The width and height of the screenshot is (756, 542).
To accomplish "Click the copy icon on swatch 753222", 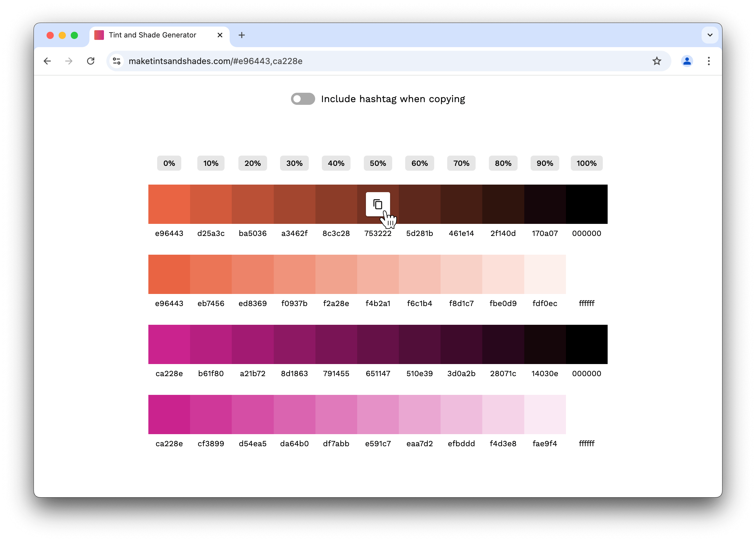I will tap(377, 204).
